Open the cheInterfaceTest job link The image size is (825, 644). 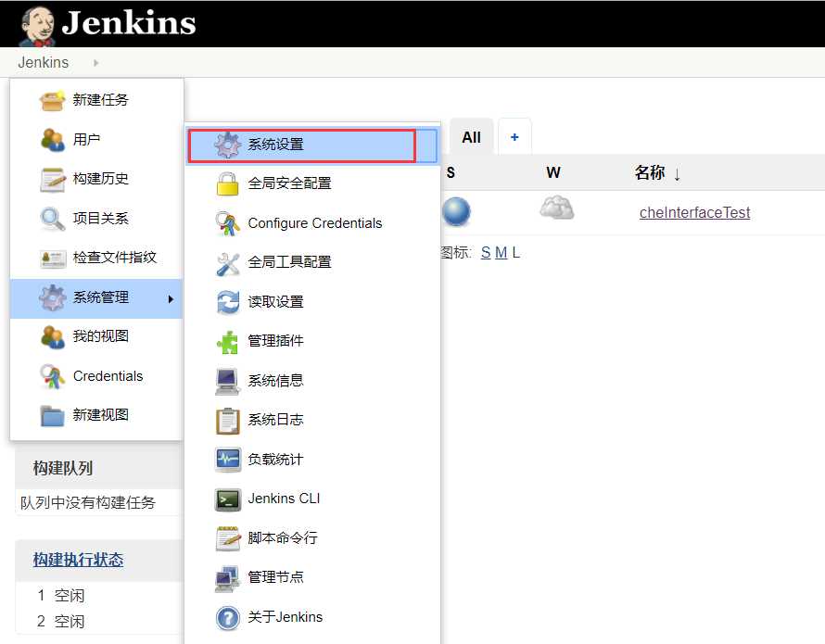tap(694, 212)
